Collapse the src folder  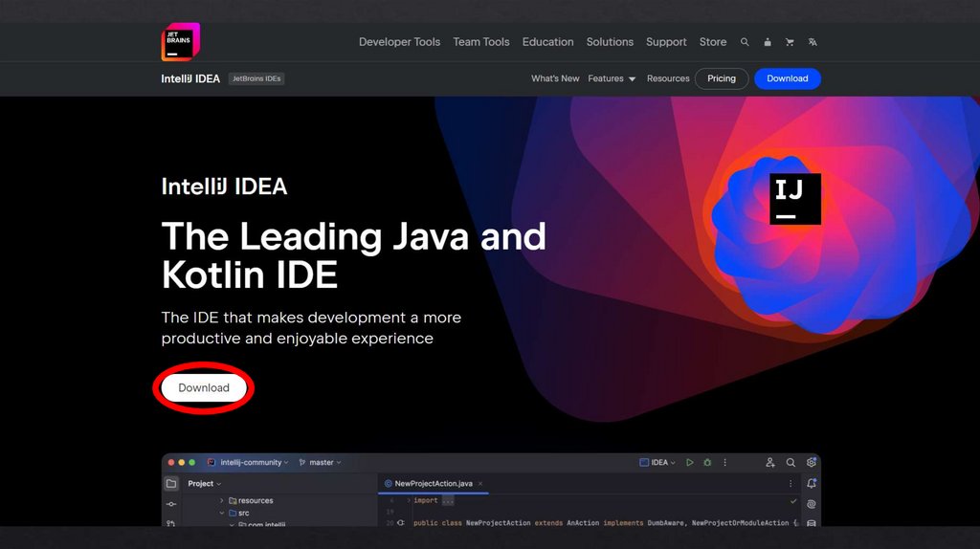tap(221, 513)
